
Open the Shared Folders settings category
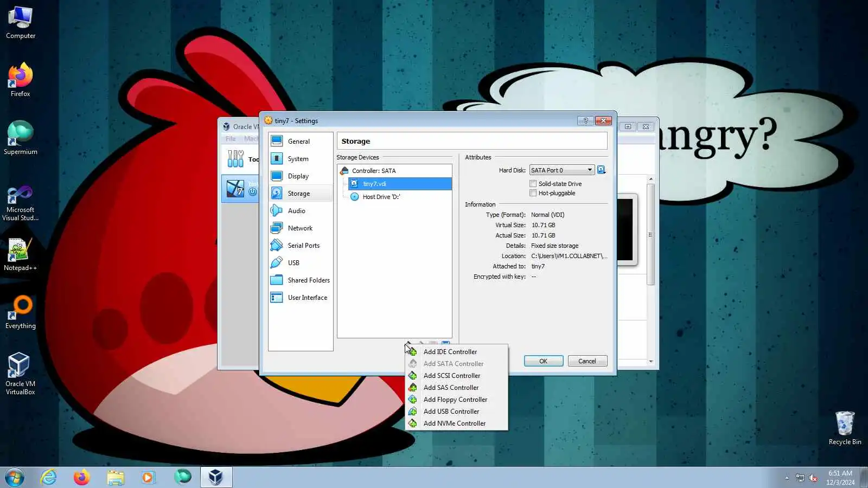click(301, 280)
